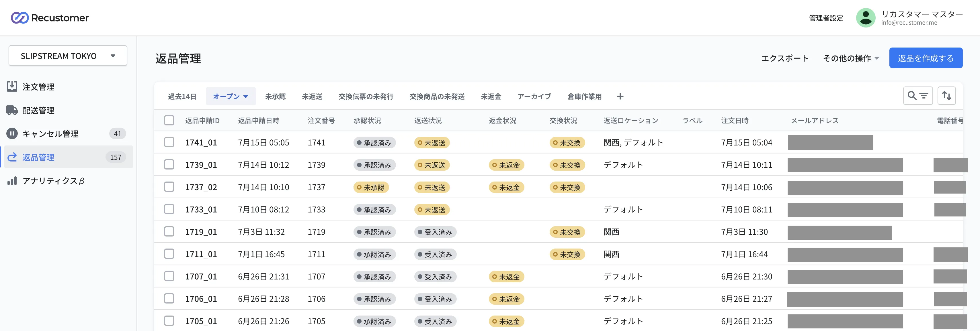Screen dimensions: 980x331
Task: Open 管理者設定 link
Action: pyautogui.click(x=826, y=18)
